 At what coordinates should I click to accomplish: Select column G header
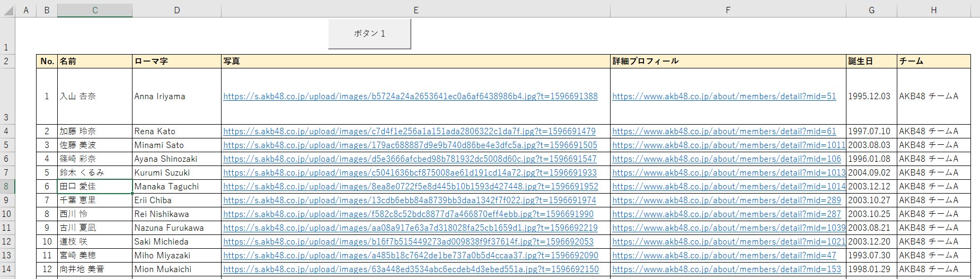[x=871, y=10]
